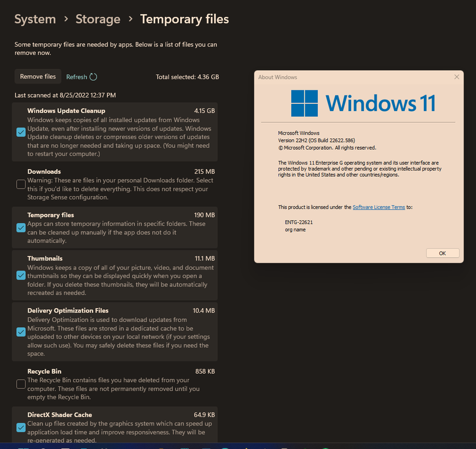The height and width of the screenshot is (449, 476).
Task: Click the 4.15 GB size value
Action: [x=204, y=111]
